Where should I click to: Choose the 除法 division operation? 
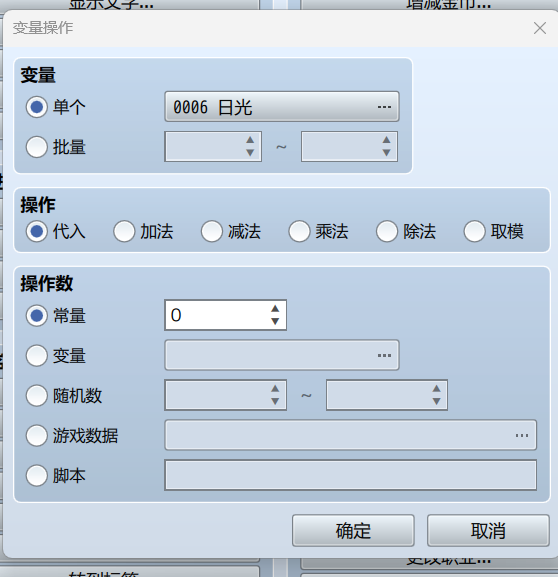387,231
